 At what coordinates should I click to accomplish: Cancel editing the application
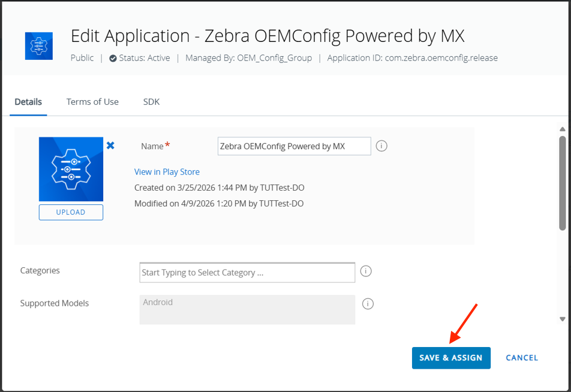coord(521,358)
